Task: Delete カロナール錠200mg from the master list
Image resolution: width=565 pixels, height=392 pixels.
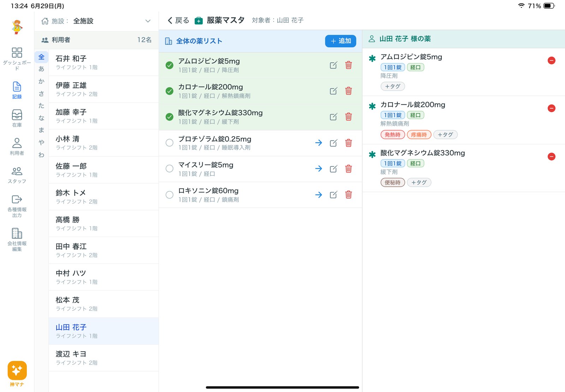Action: (349, 91)
